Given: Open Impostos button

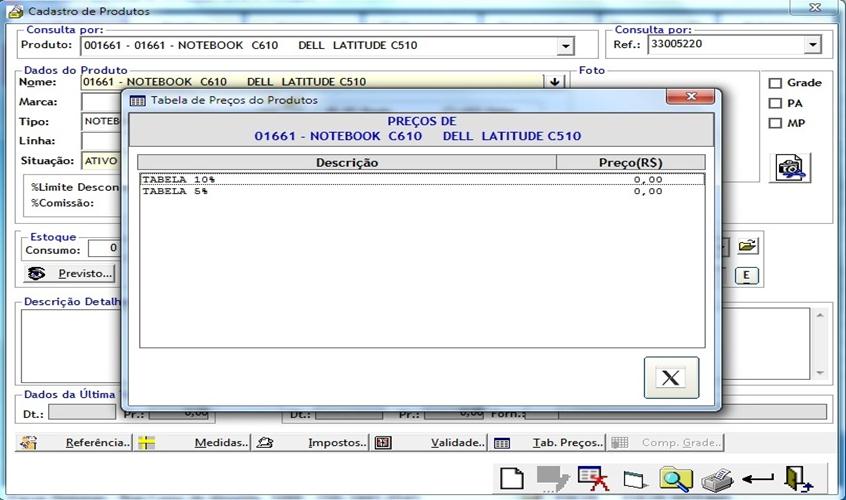Looking at the screenshot, I should coord(310,443).
